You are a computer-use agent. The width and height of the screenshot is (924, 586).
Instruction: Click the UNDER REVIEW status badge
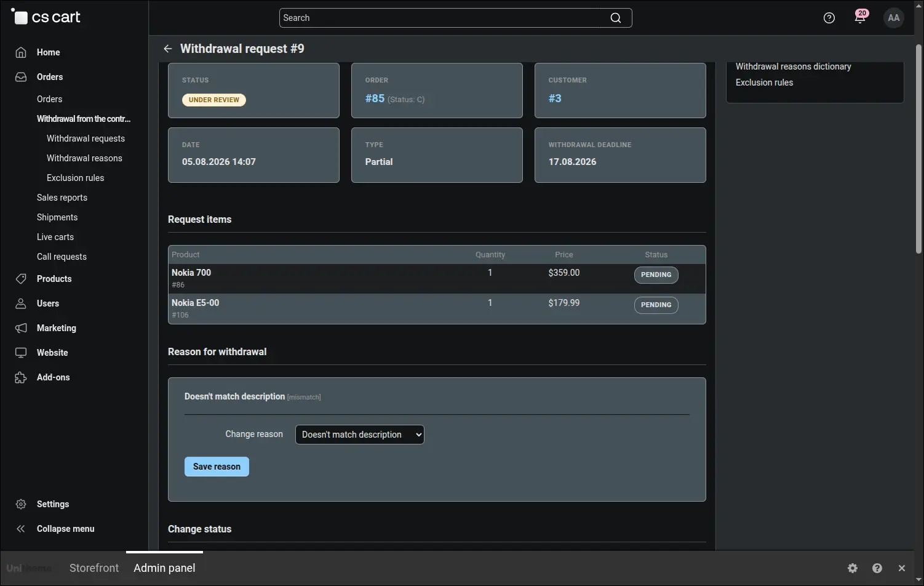click(x=214, y=100)
